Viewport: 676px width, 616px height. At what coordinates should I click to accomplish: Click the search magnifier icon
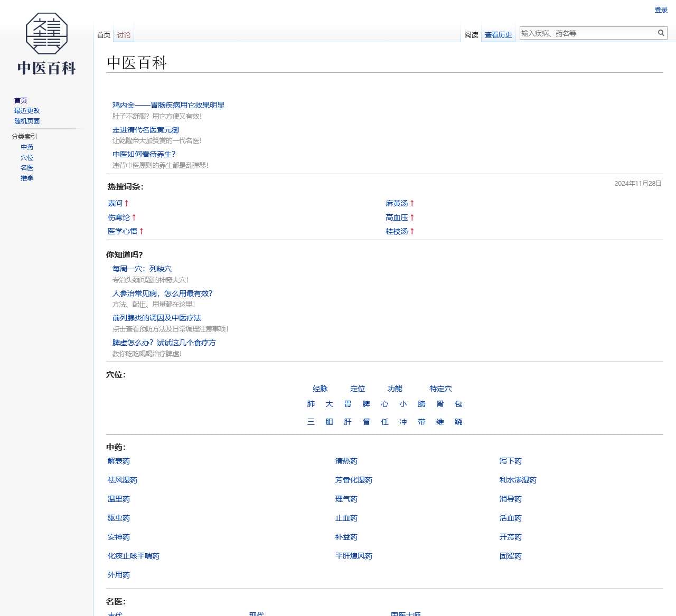pos(661,33)
